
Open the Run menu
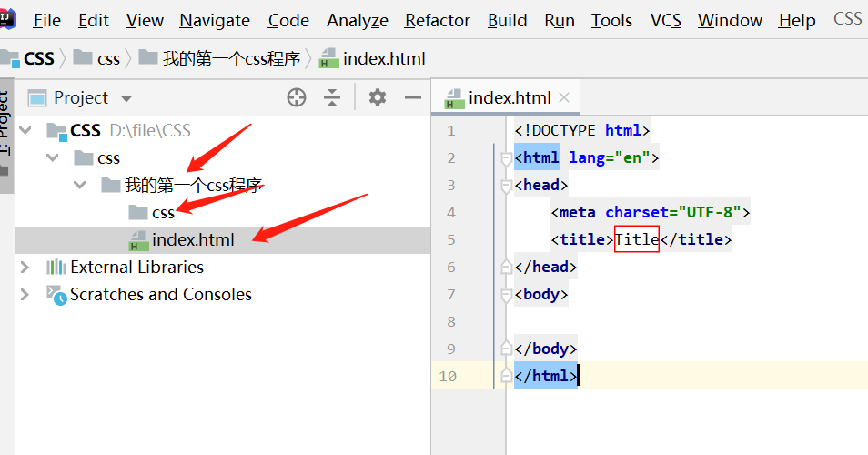pos(560,21)
